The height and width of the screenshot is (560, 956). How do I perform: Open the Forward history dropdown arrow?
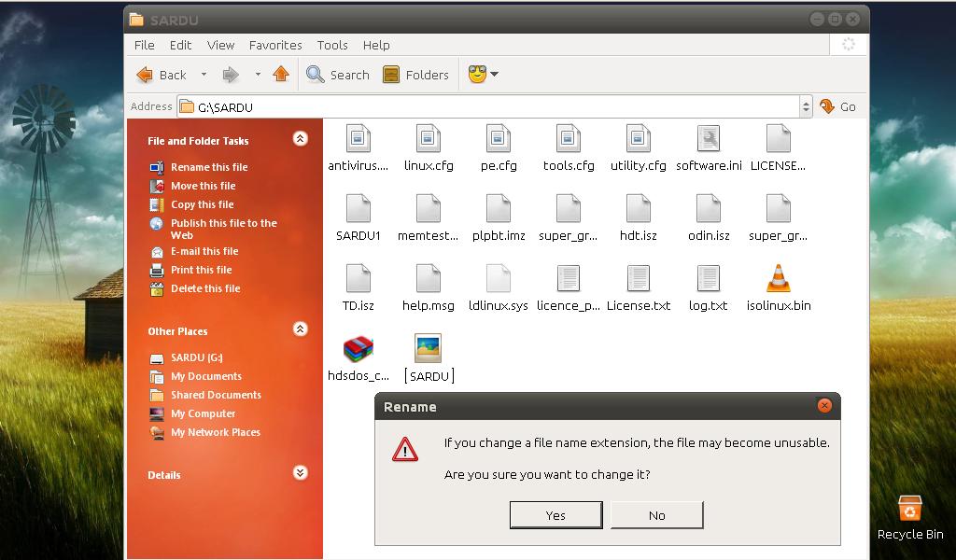(x=258, y=75)
